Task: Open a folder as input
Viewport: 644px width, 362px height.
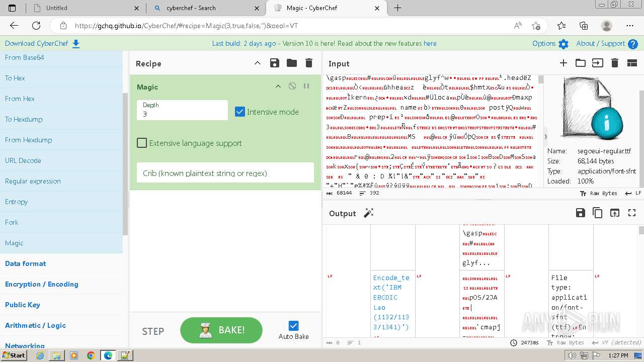Action: point(581,63)
